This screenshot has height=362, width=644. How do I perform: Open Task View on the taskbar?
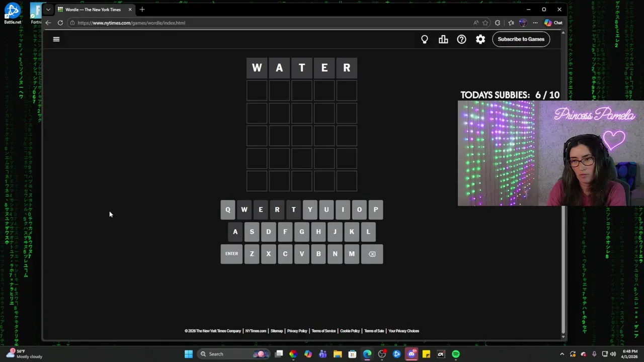click(279, 354)
